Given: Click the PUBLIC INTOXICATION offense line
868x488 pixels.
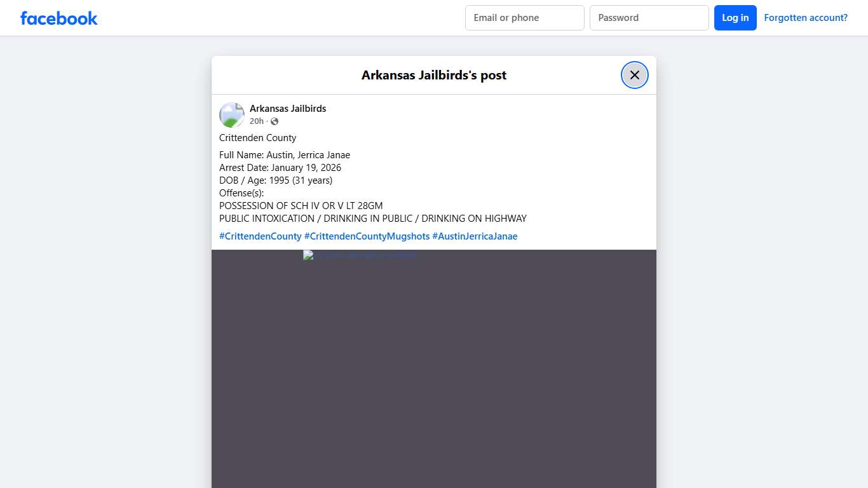Looking at the screenshot, I should click(x=372, y=219).
